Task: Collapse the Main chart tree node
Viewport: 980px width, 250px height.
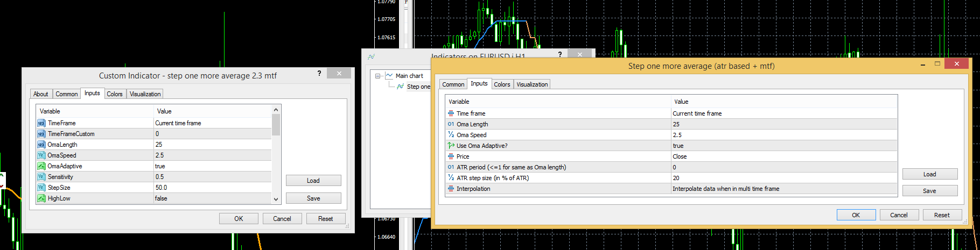Action: coord(378,76)
